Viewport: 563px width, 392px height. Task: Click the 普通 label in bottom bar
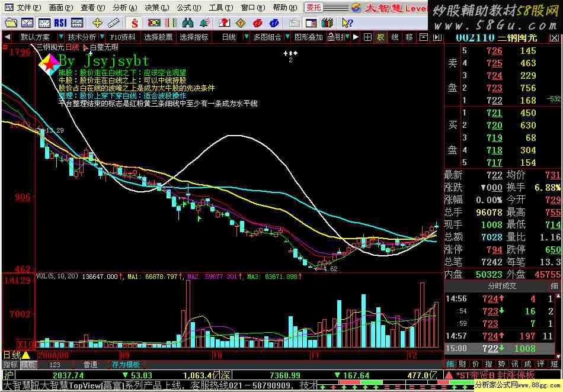pos(91,365)
